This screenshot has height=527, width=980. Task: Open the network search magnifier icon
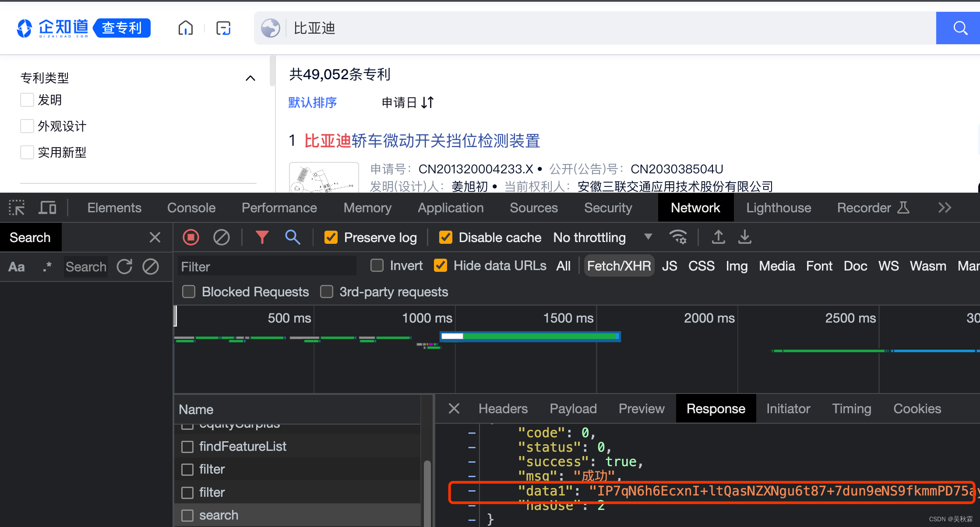point(293,237)
